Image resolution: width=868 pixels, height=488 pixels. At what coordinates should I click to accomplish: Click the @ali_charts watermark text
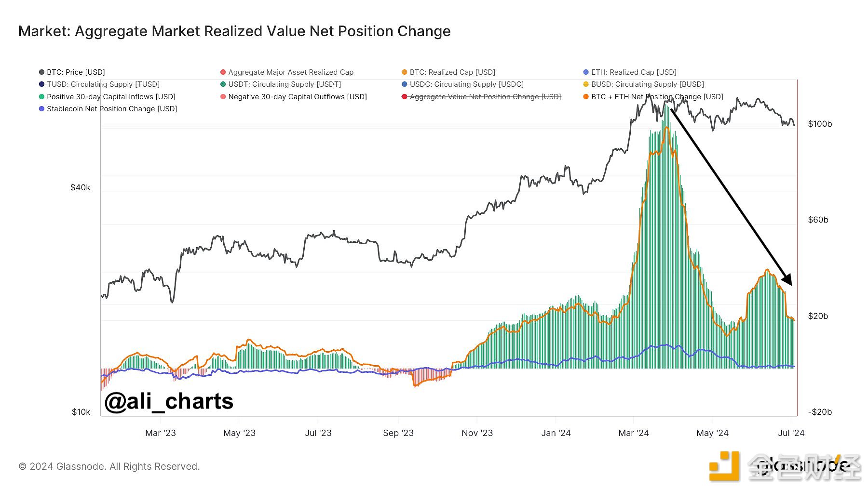pyautogui.click(x=169, y=401)
